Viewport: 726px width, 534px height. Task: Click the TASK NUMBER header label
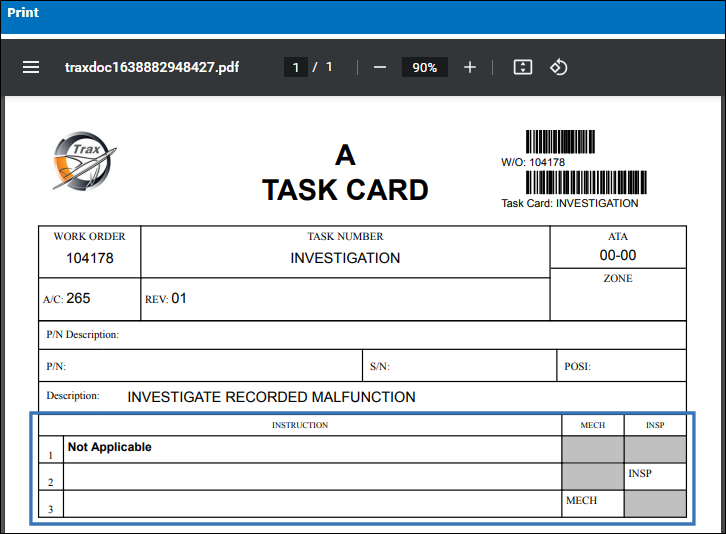345,237
